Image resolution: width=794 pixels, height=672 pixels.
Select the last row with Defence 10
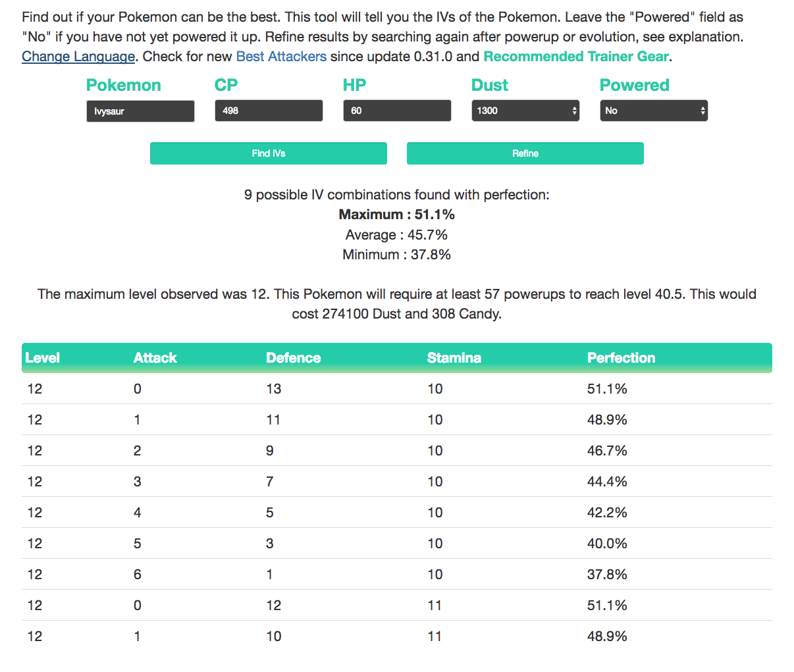[x=397, y=636]
